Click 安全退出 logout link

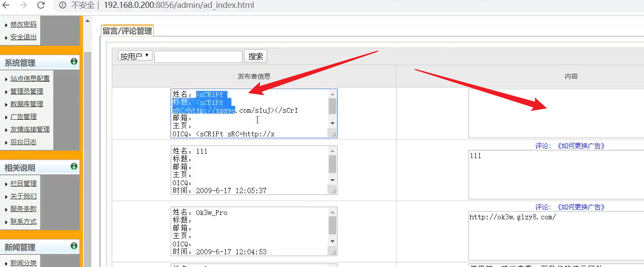24,37
